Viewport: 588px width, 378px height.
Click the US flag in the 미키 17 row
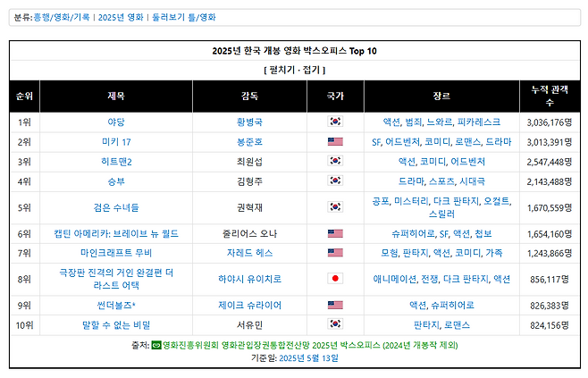point(335,142)
